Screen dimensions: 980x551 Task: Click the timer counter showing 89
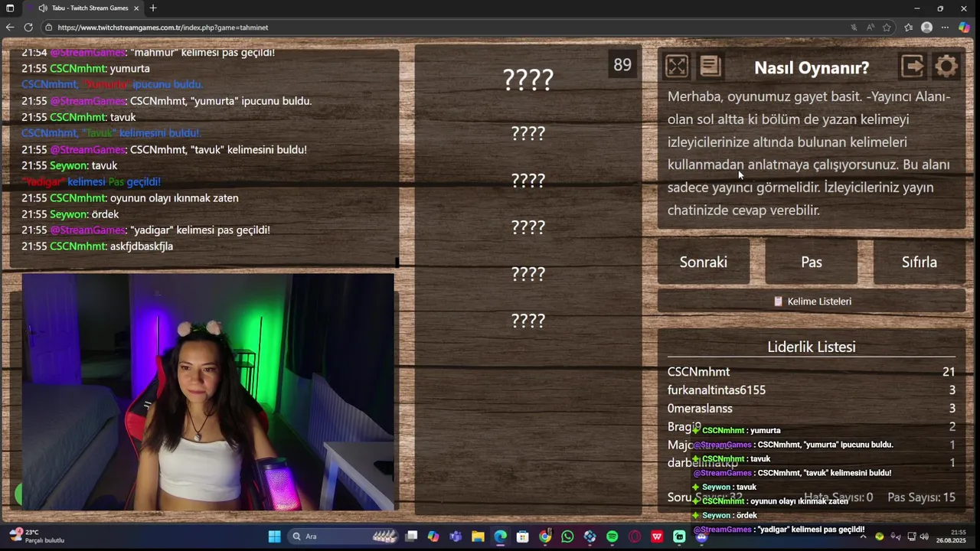622,65
